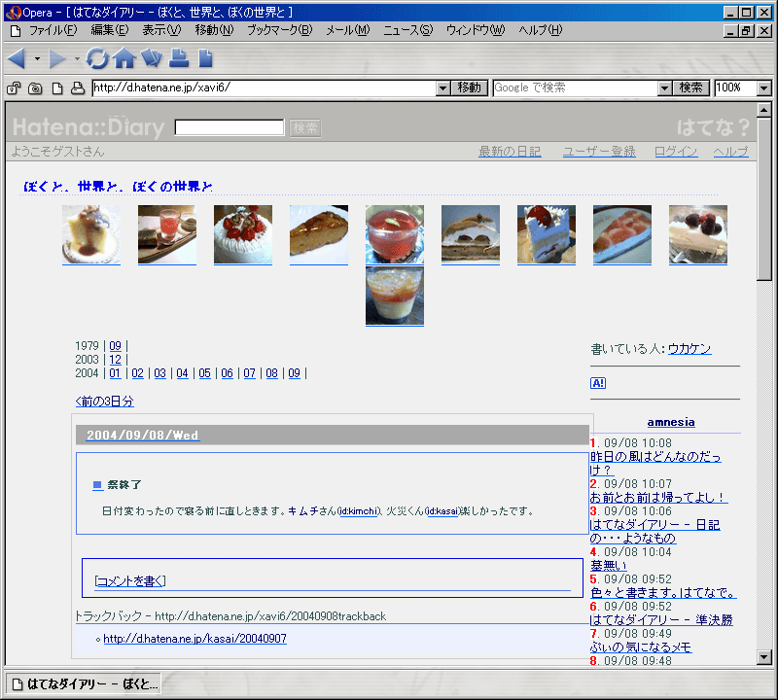Screen dimensions: 778x700
Task: Open the 編集(E) menu
Action: [x=110, y=30]
